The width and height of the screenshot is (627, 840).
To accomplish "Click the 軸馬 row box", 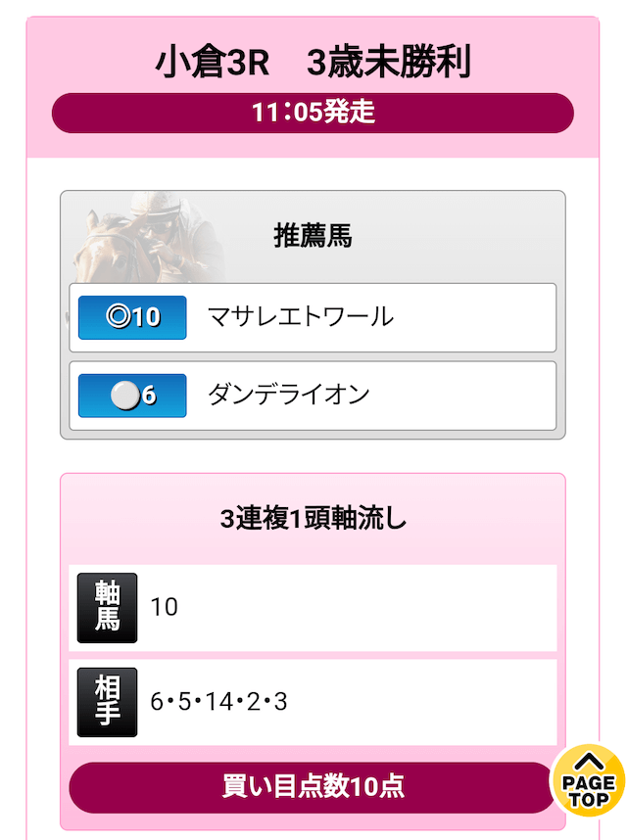I will click(313, 608).
